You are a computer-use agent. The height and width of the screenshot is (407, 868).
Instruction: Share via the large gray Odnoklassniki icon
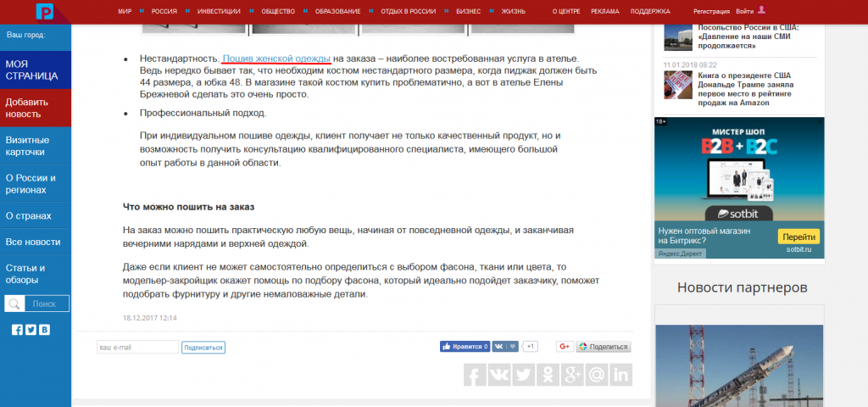(x=548, y=375)
